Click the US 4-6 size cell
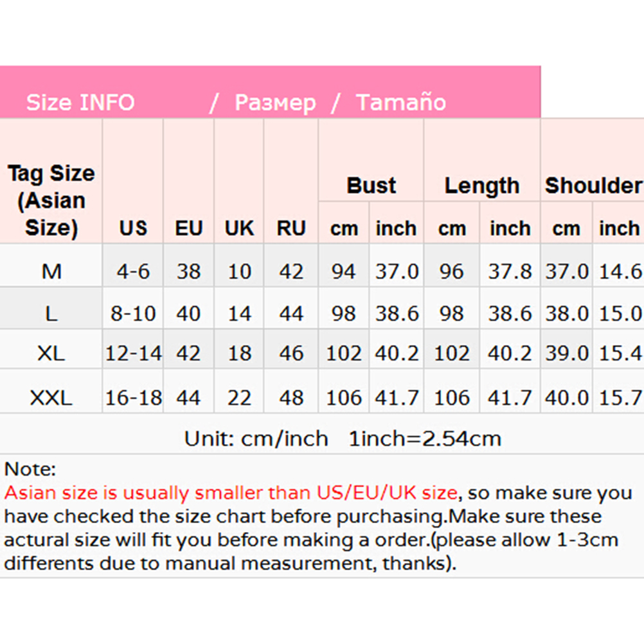Screen dimensions: 644x644 (133, 271)
